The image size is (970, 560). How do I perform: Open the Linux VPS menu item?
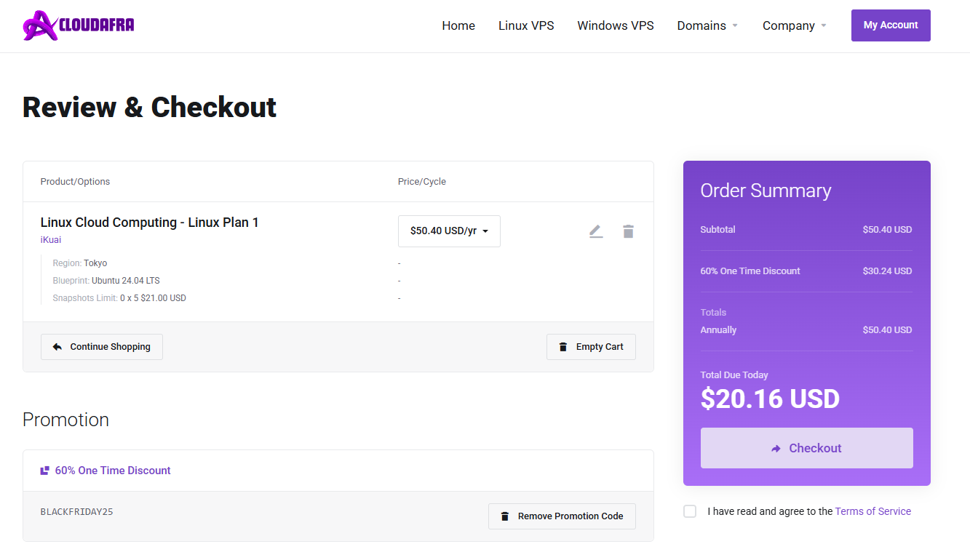526,25
